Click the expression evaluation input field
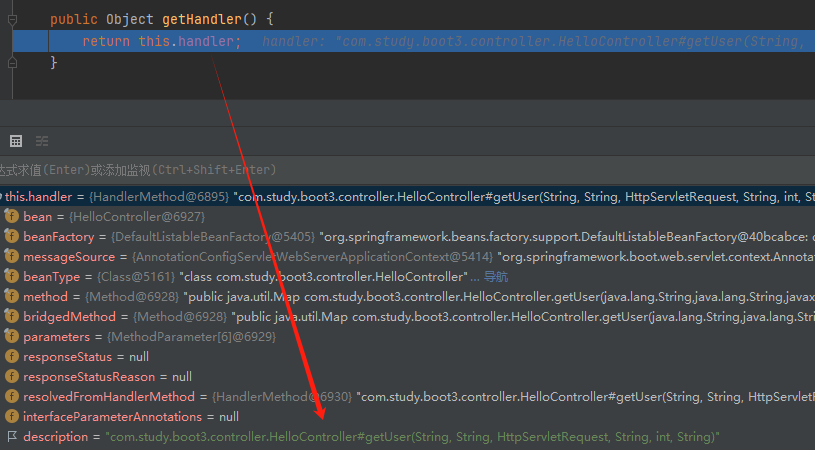Screen dimensions: 815x450 coord(408,170)
